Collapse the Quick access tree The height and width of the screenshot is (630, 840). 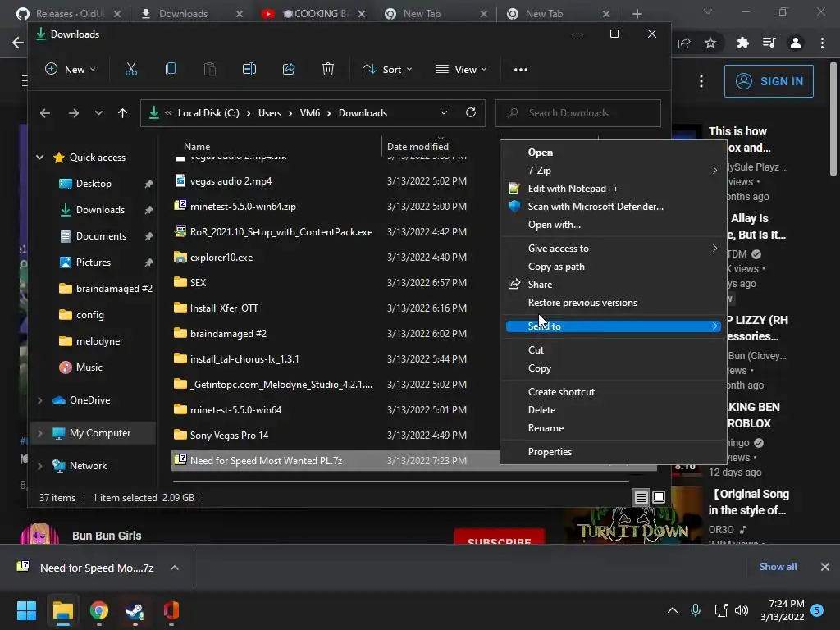39,157
